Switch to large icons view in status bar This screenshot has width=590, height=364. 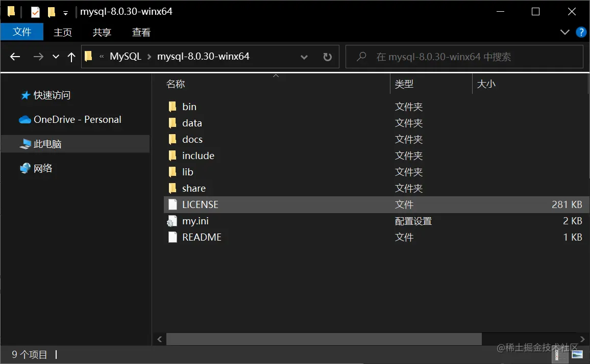click(577, 355)
